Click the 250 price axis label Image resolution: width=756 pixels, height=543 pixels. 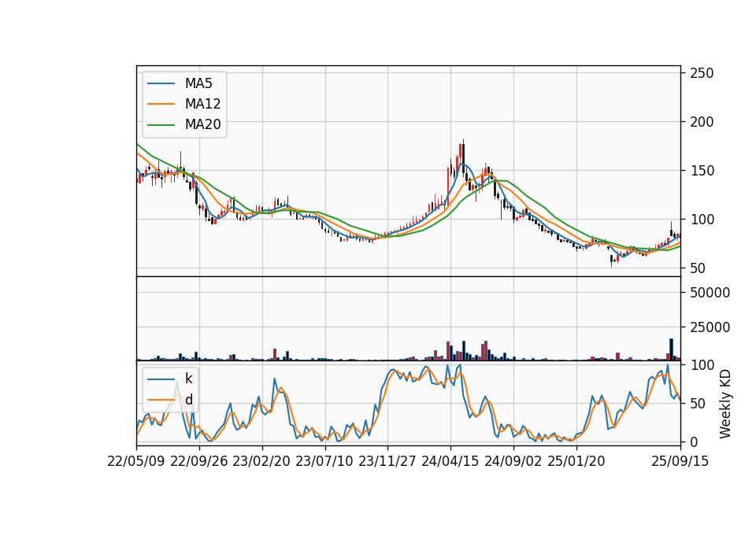pyautogui.click(x=702, y=73)
